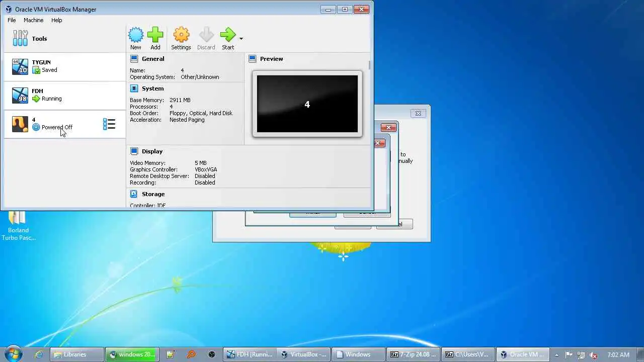Open the Start button dropdown arrow
Image resolution: width=644 pixels, height=362 pixels.
coord(241,39)
